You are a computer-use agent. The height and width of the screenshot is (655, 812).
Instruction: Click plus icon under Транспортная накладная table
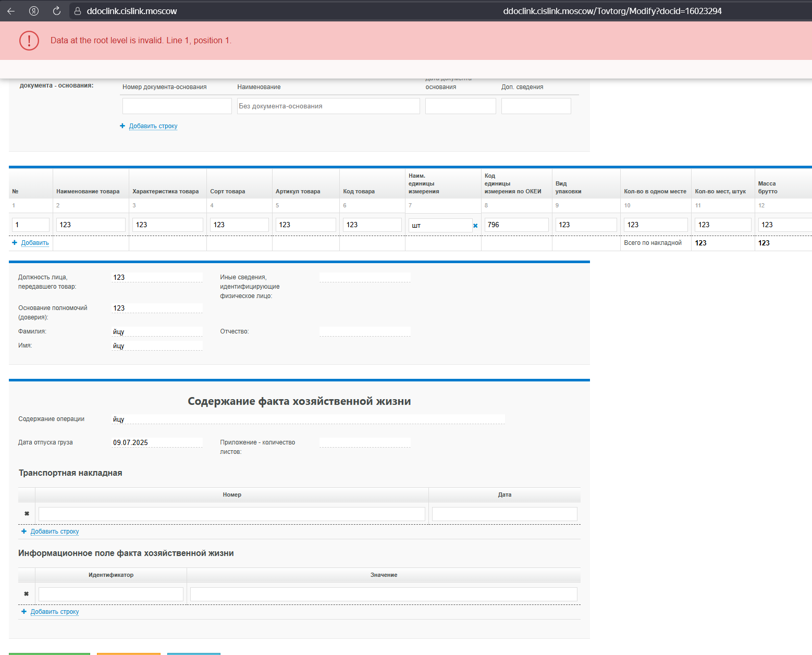[24, 532]
